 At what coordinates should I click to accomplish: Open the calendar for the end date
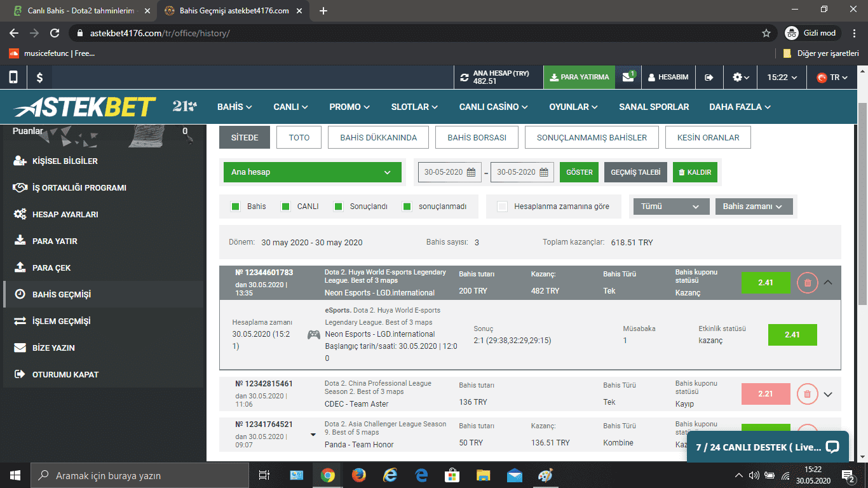[x=543, y=172]
